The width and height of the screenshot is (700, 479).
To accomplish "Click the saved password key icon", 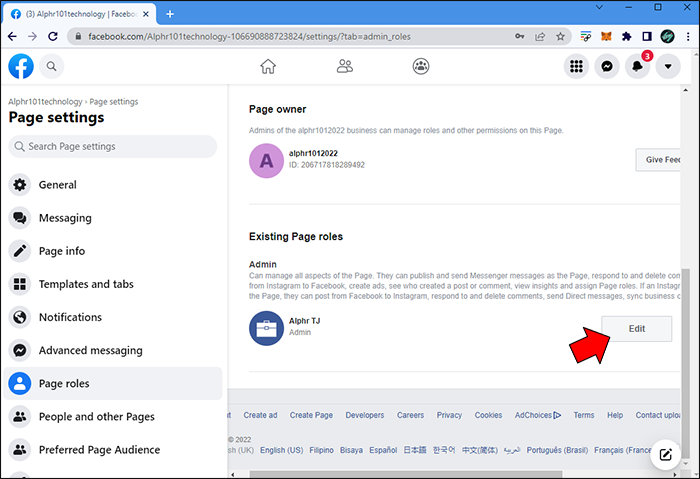I will (x=520, y=37).
